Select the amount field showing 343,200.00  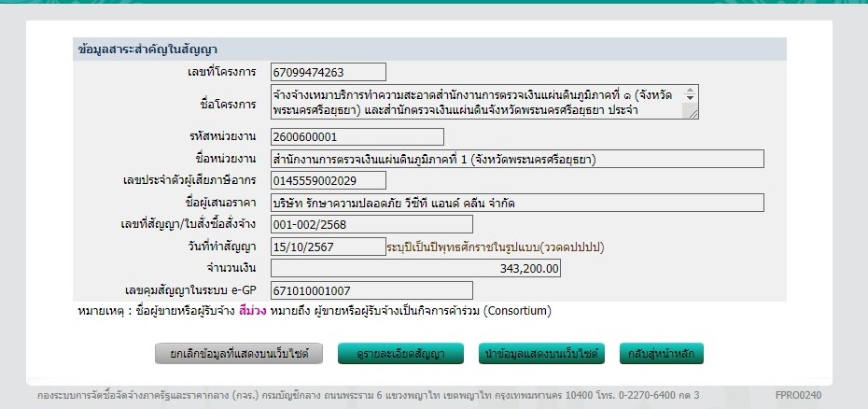tap(416, 269)
